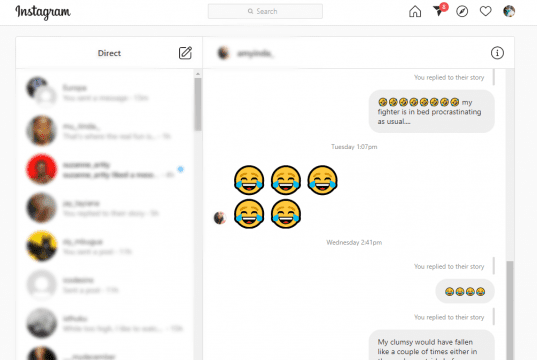The image size is (537, 360).
Task: Click the sender avatar beside laughing emojis
Action: point(220,218)
